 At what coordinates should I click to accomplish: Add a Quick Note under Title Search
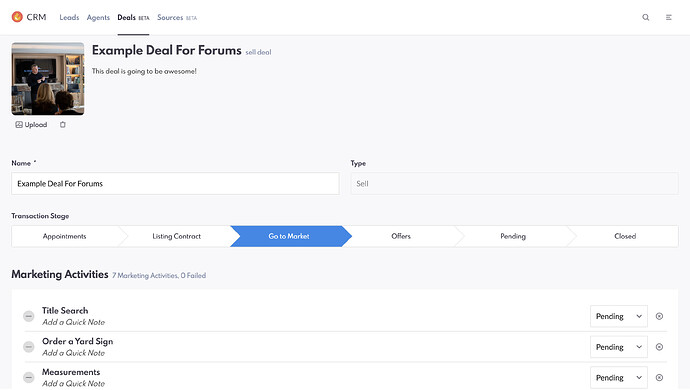73,322
